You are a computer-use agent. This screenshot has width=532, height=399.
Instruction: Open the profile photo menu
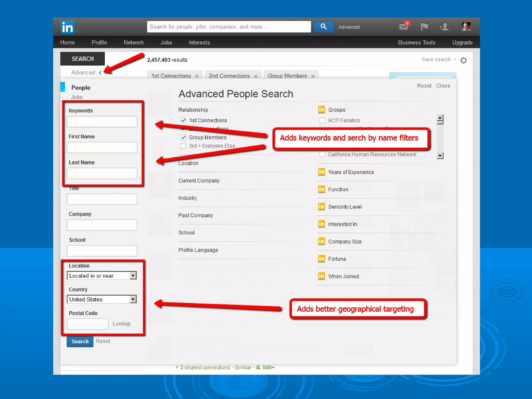tap(466, 26)
